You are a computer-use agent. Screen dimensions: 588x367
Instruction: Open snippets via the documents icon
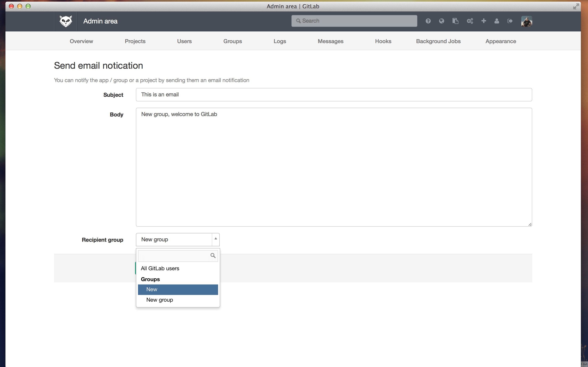(x=456, y=21)
